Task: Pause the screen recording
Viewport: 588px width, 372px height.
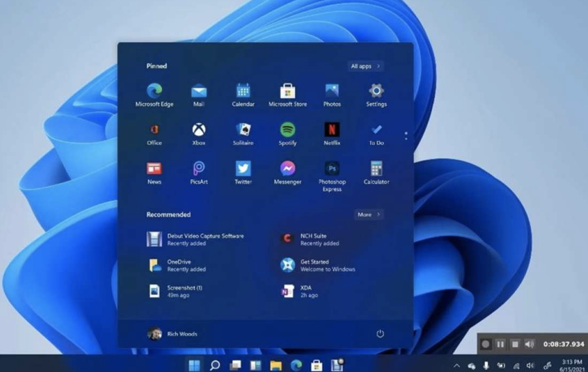Action: pos(500,344)
